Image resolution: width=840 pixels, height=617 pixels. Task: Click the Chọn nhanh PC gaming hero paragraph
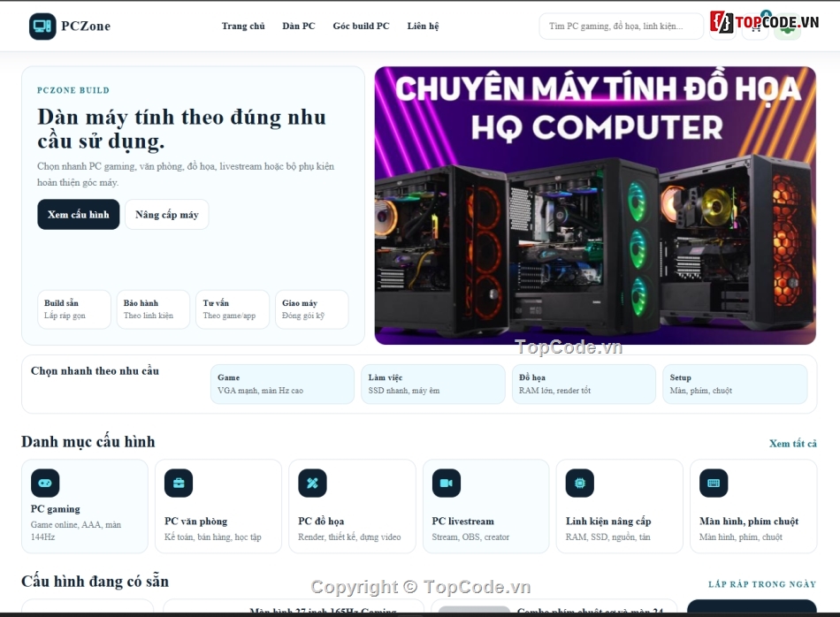tap(186, 174)
